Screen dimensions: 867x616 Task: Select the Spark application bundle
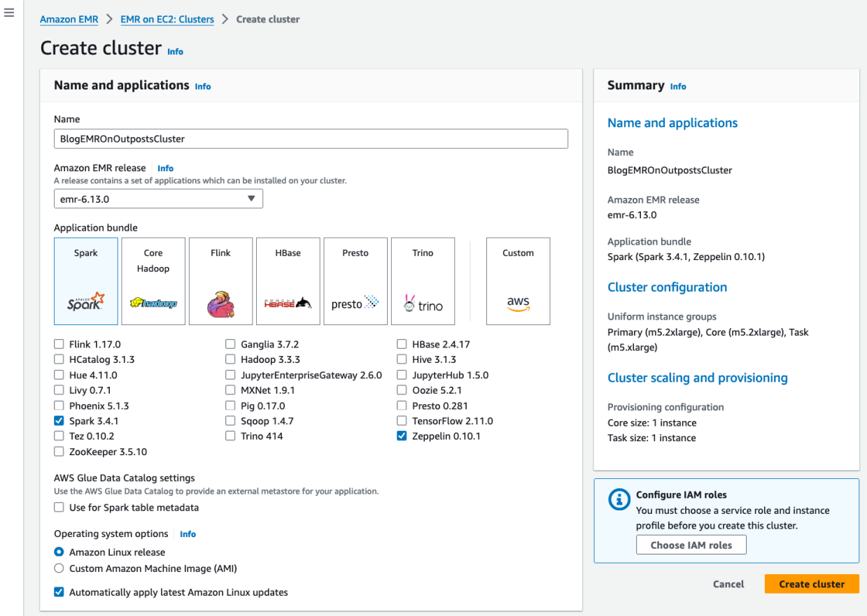[x=86, y=281]
